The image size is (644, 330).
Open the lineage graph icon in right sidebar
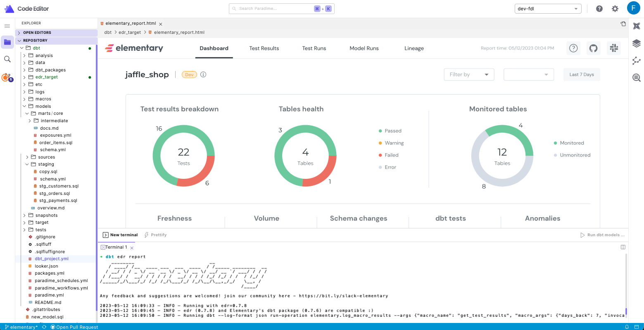[636, 61]
